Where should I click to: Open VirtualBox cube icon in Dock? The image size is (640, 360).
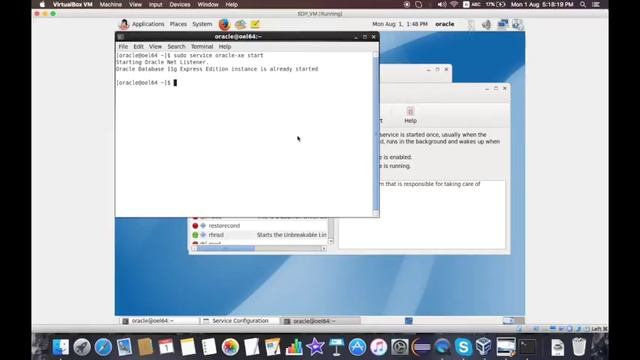pos(484,346)
